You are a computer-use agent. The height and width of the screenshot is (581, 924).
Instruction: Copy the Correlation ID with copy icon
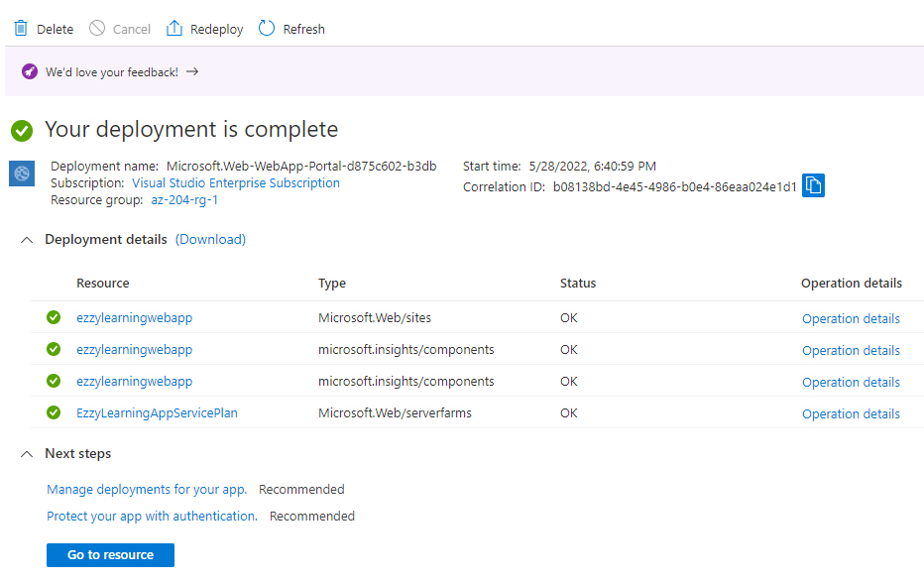click(813, 185)
